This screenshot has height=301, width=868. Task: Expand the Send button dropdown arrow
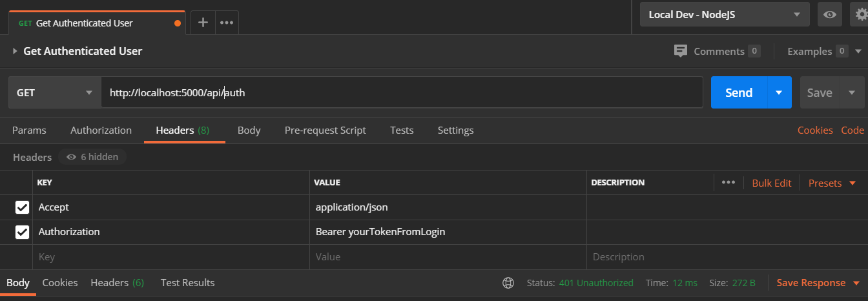coord(779,92)
